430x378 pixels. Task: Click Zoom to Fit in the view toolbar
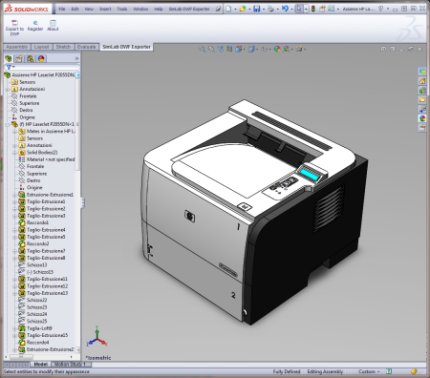pos(202,49)
